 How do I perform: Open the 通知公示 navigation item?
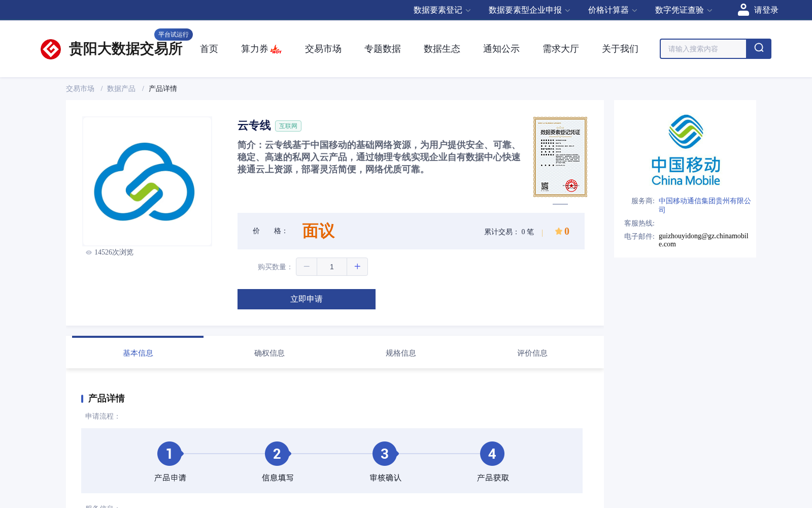click(x=501, y=49)
